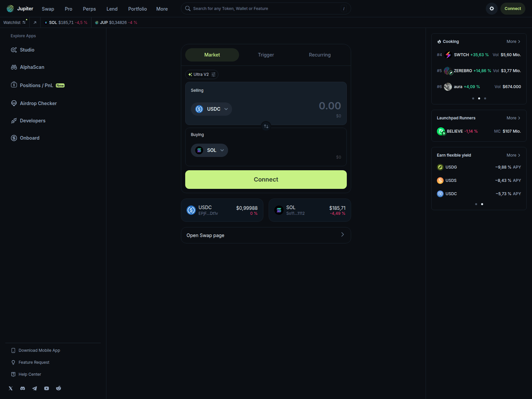The image size is (532, 399).
Task: Click the search magnifier icon
Action: [188, 9]
